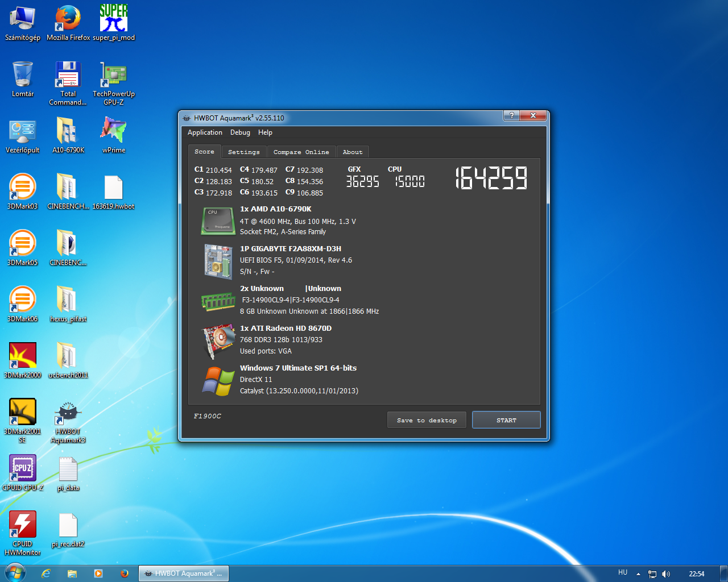Switch to the Compare Online tab

[x=301, y=152]
